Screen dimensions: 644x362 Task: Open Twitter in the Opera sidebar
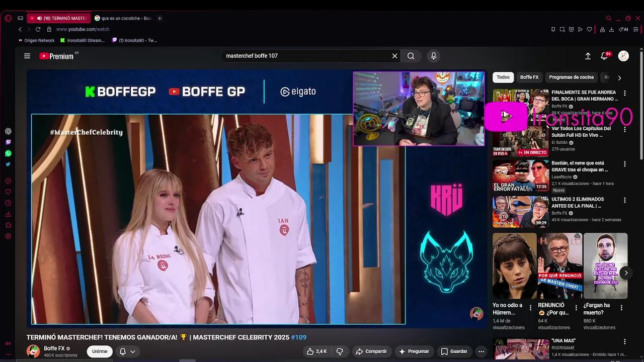pyautogui.click(x=8, y=164)
